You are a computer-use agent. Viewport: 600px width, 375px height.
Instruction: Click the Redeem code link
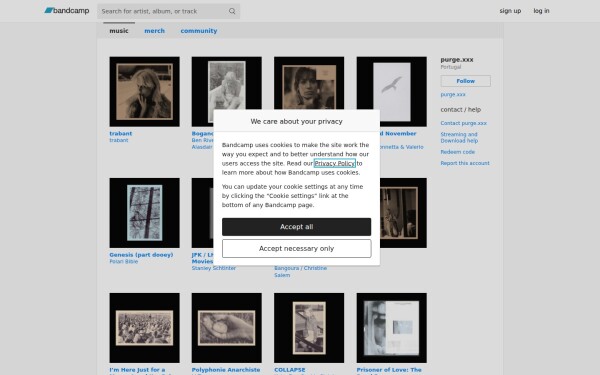(458, 152)
